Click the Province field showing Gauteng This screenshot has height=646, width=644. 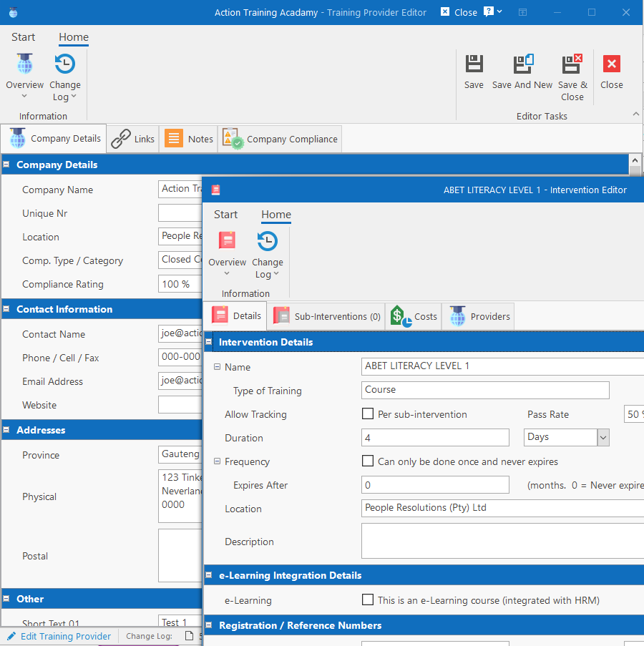coord(180,454)
